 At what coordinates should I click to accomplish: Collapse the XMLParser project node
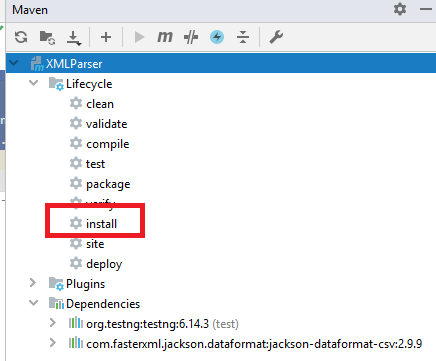pyautogui.click(x=14, y=62)
